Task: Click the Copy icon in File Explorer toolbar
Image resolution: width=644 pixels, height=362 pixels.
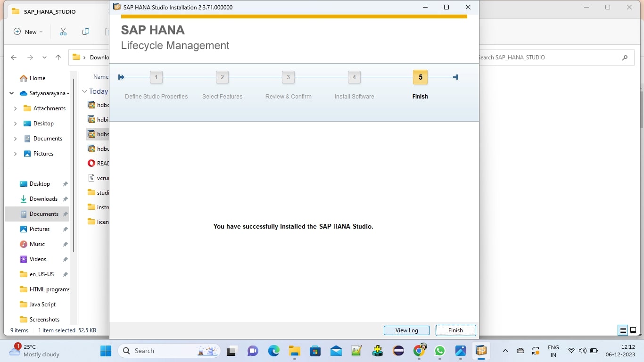Action: pyautogui.click(x=85, y=32)
